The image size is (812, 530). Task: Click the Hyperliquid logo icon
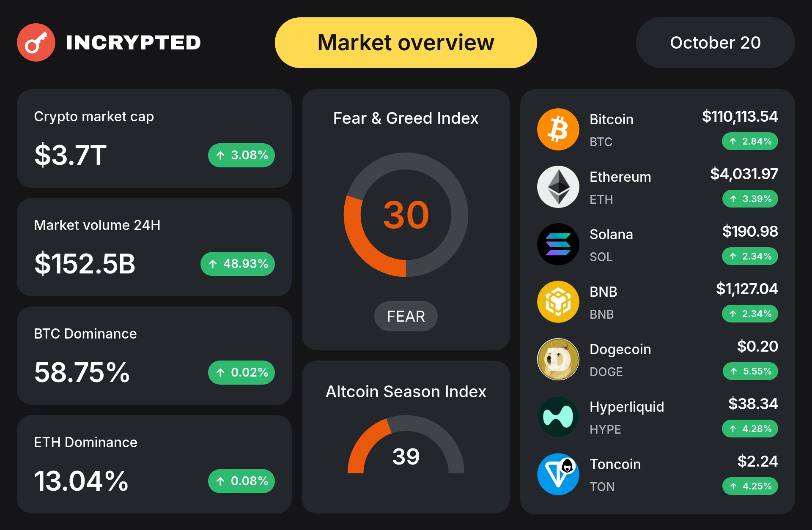click(x=558, y=417)
